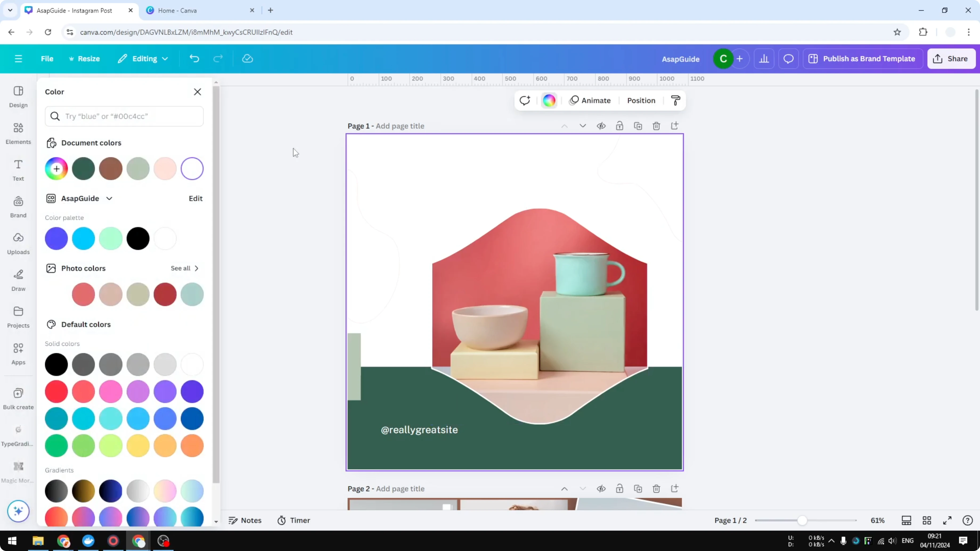Select the paint roller copy-style tool
Viewport: 980px width, 551px height.
point(675,100)
